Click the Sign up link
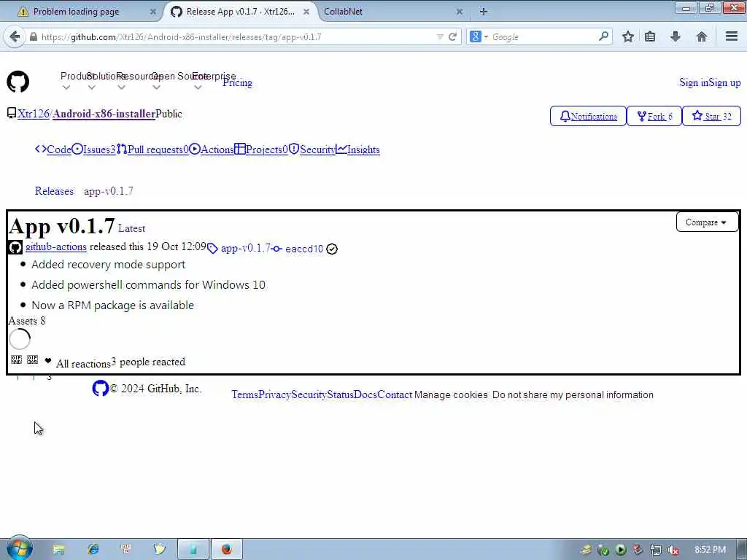Viewport: 747px width, 560px height. [x=724, y=83]
